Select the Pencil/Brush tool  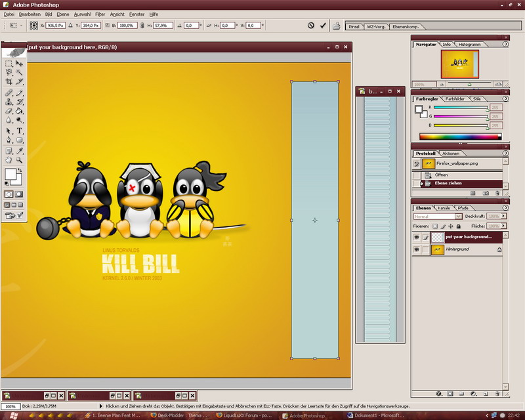click(x=20, y=93)
